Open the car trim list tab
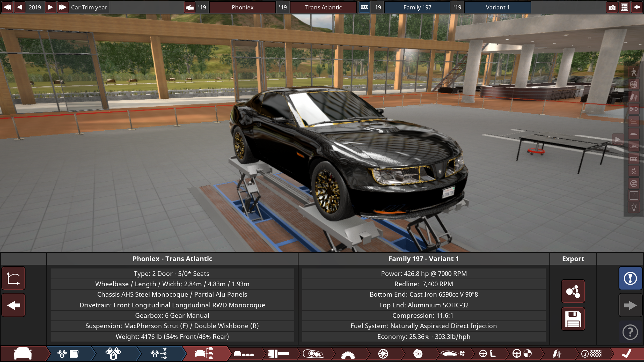The width and height of the screenshot is (644, 362). pyautogui.click(x=205, y=354)
